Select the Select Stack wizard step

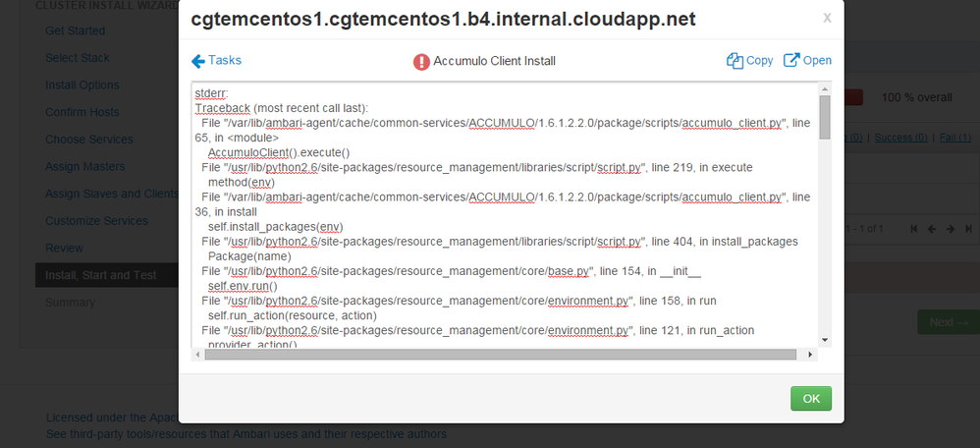pos(77,58)
